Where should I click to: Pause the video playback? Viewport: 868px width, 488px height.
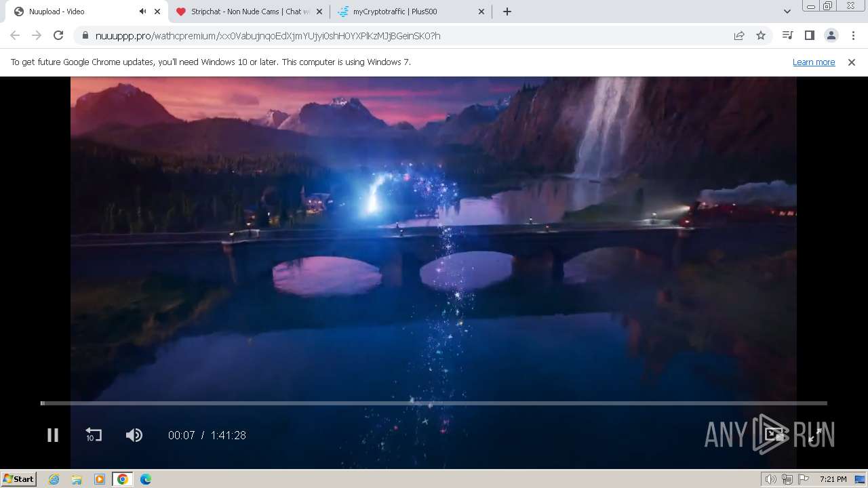[x=52, y=435]
